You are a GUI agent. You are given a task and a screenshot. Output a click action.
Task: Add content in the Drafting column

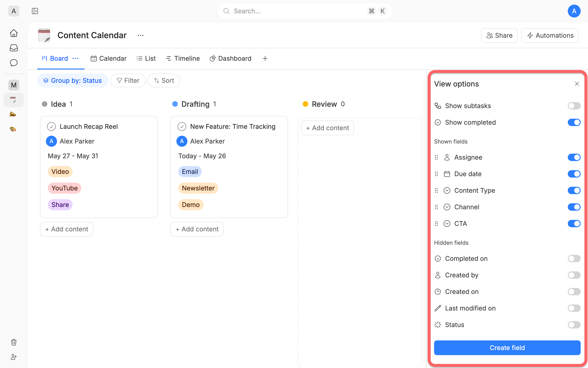197,229
